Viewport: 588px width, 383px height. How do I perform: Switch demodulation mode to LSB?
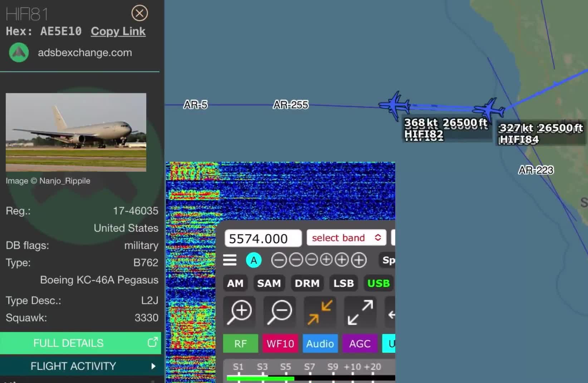pos(343,283)
